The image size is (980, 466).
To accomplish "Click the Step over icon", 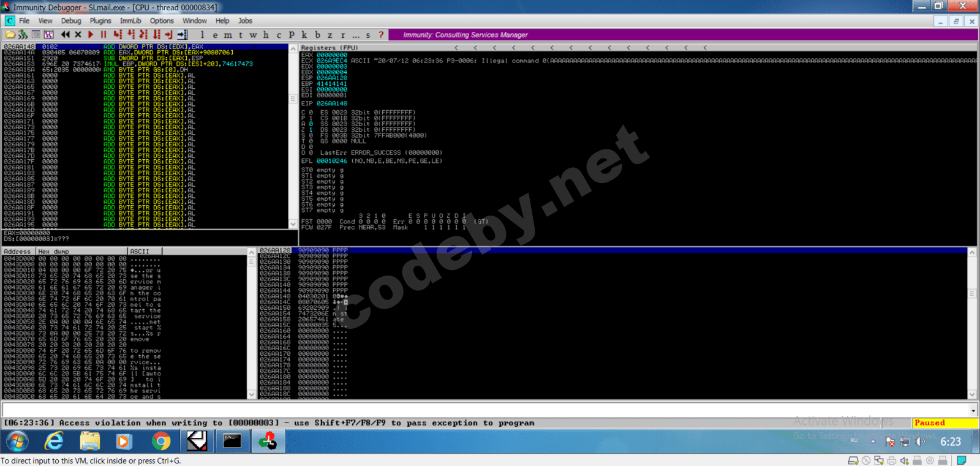I will click(130, 35).
